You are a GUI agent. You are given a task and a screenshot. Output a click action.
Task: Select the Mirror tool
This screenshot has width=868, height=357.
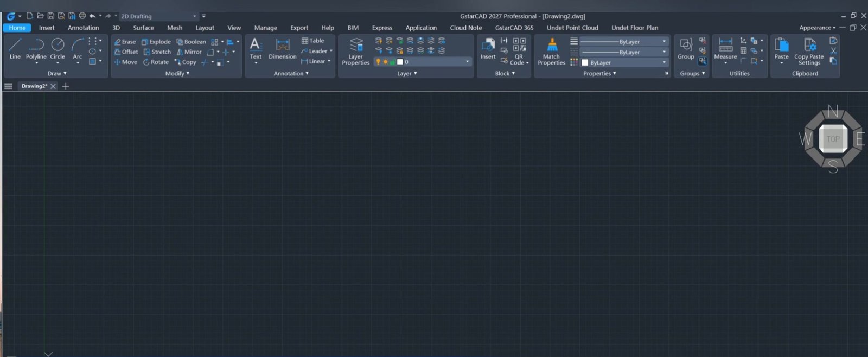pos(189,52)
